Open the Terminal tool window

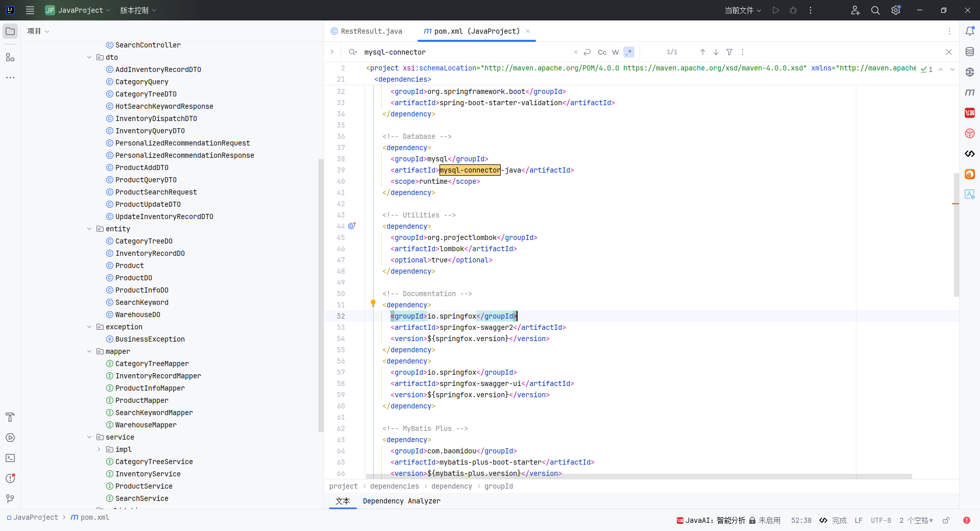coord(10,458)
